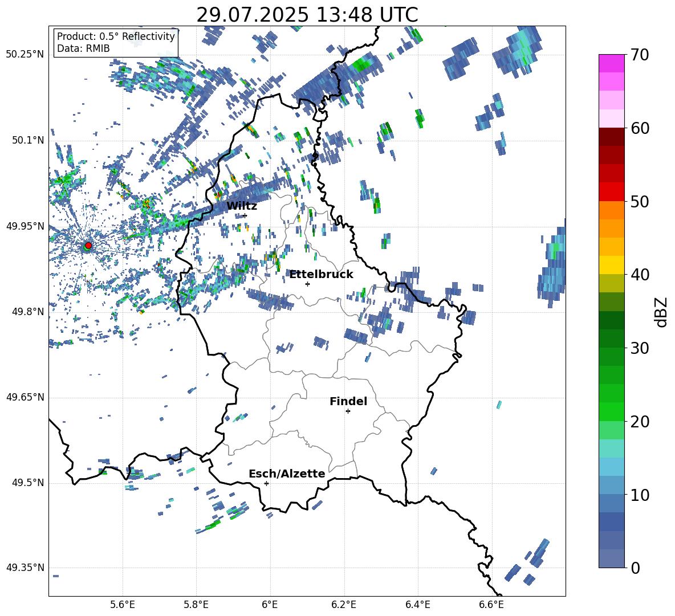
Task: Click the Ettelbruck station cross marker
Action: pyautogui.click(x=307, y=284)
